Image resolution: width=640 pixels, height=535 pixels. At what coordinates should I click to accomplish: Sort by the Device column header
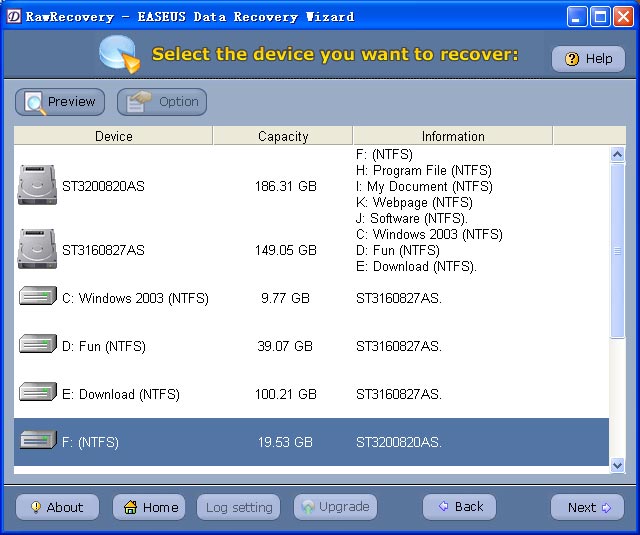coord(113,136)
